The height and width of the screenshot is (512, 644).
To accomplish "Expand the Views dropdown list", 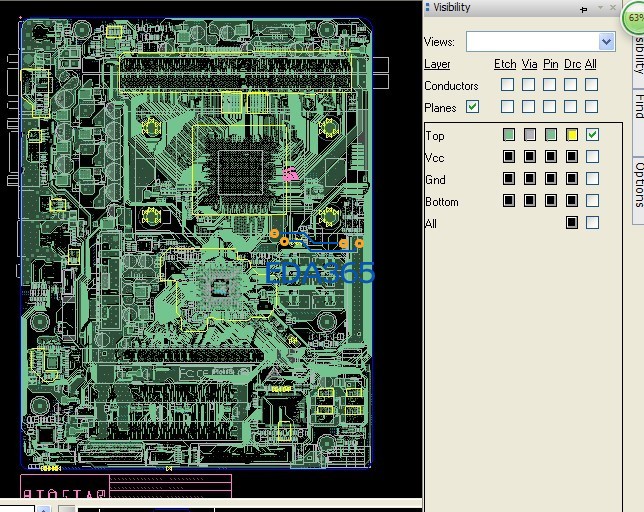I will coord(606,42).
